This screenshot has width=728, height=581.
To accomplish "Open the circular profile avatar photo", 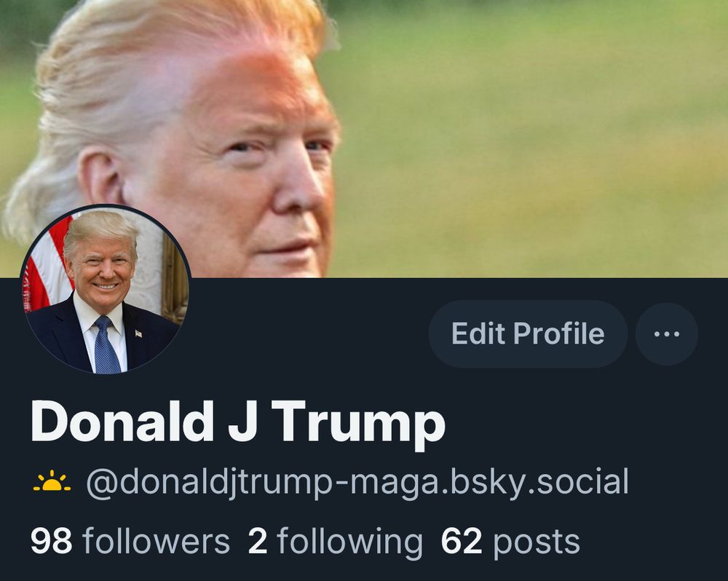I will click(106, 290).
